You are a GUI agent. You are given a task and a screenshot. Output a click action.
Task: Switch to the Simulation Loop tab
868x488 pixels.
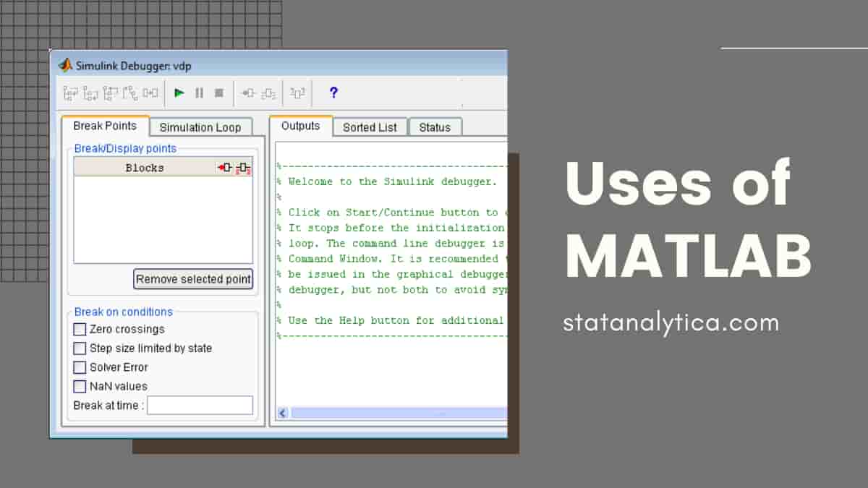[x=201, y=127]
